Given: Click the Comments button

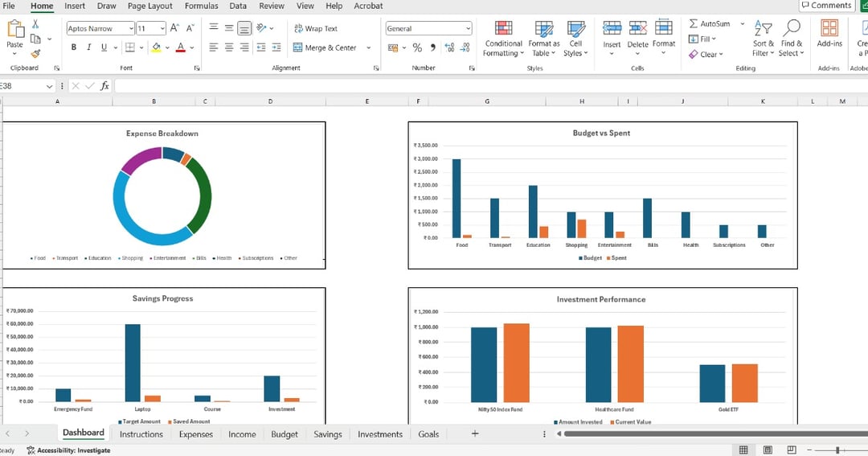Looking at the screenshot, I should pos(826,6).
